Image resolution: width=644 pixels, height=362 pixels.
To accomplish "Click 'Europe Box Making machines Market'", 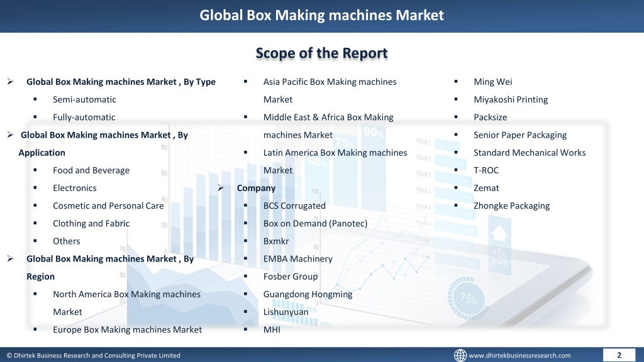I will (127, 329).
